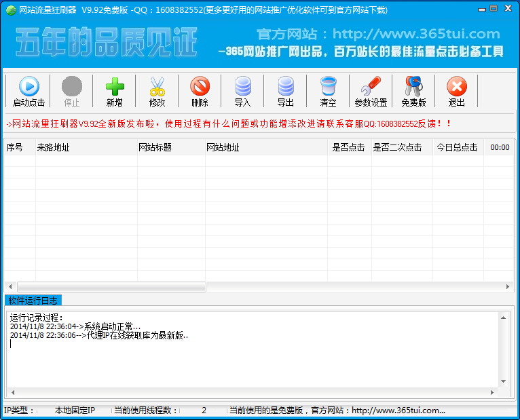Click the 免费版 keys icon
This screenshot has height=420, width=520.
coord(413,91)
